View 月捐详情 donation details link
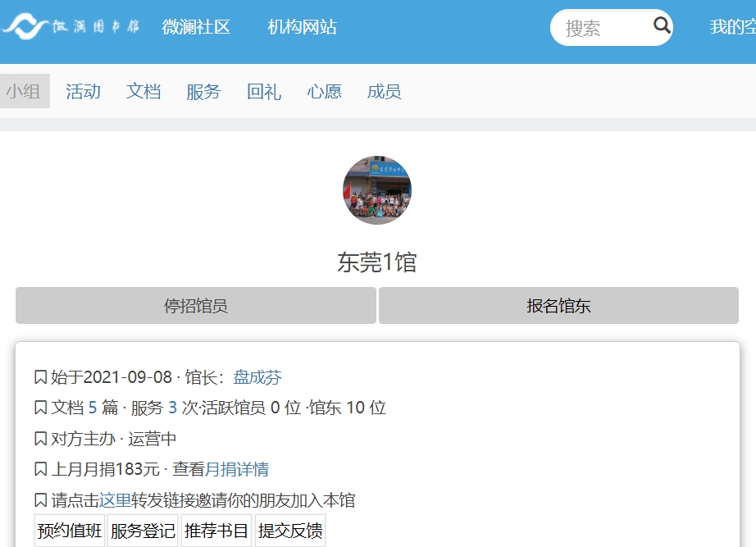The image size is (756, 547). pyautogui.click(x=237, y=470)
